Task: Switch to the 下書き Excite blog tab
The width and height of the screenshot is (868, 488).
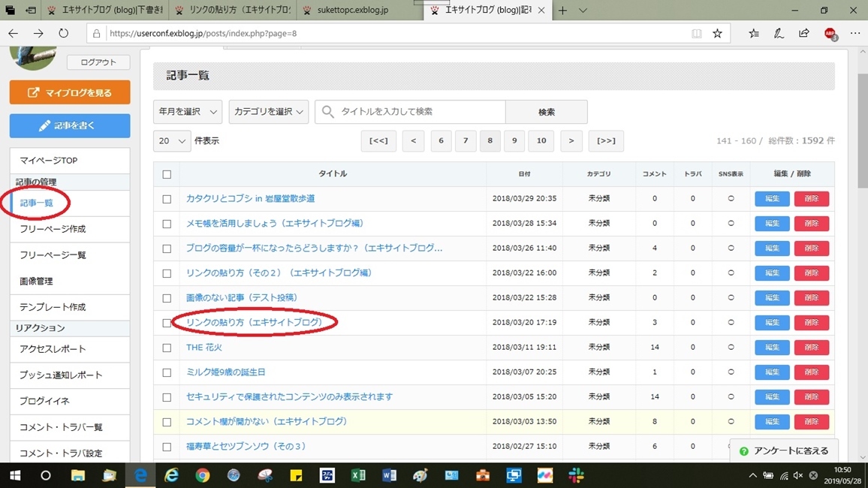Action: [105, 10]
